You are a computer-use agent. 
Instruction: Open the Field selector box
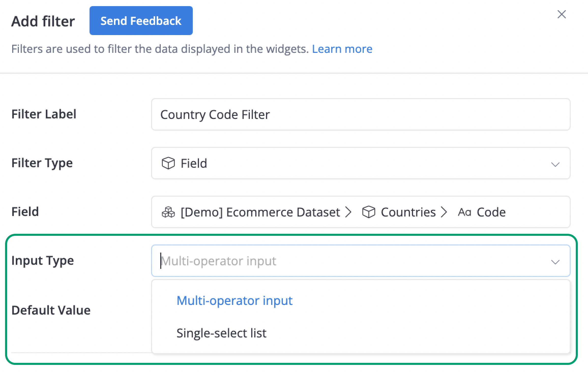coord(361,212)
